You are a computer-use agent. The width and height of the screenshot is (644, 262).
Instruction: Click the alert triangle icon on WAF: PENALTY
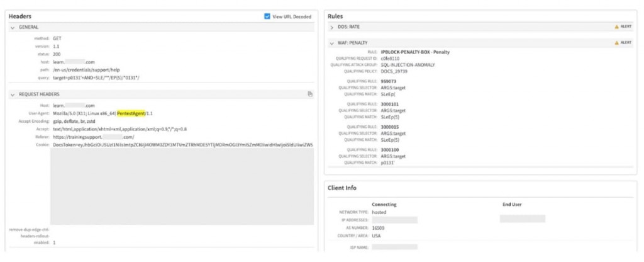[x=616, y=42]
